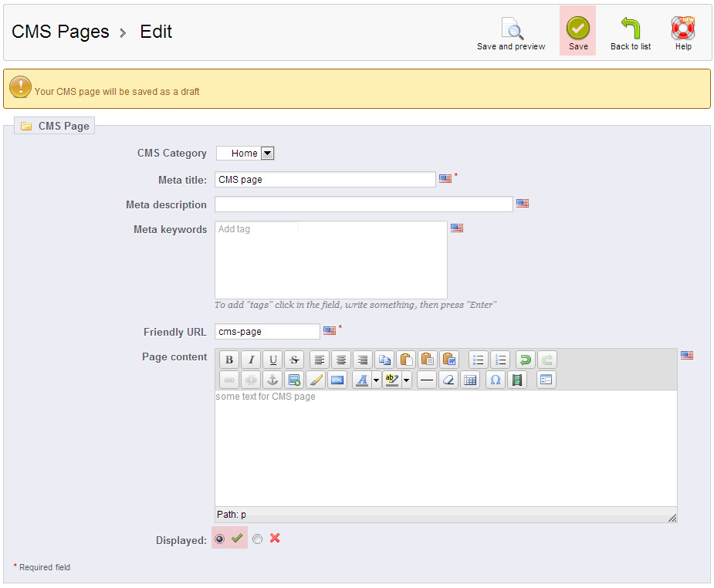Click in the Meta title field

[x=325, y=180]
